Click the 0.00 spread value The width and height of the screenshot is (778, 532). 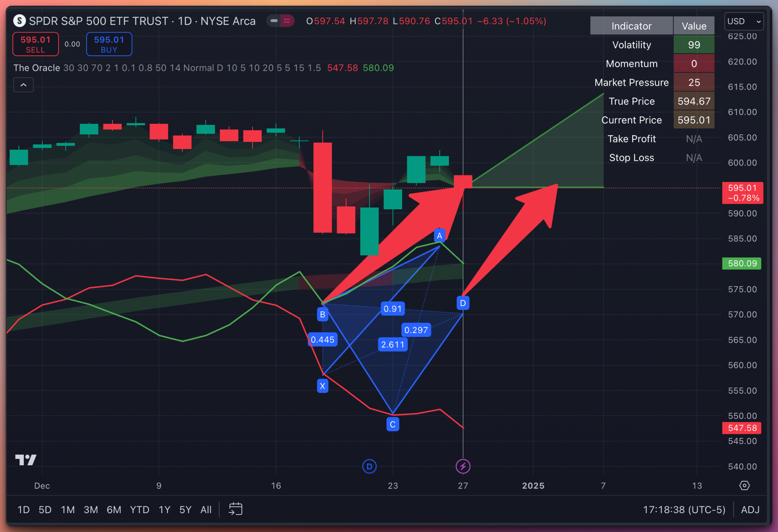click(72, 44)
